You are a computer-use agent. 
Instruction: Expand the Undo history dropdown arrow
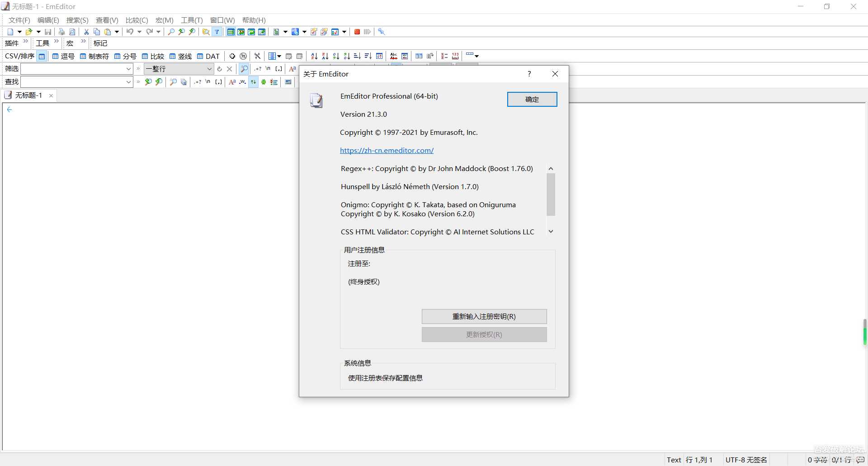pyautogui.click(x=139, y=32)
